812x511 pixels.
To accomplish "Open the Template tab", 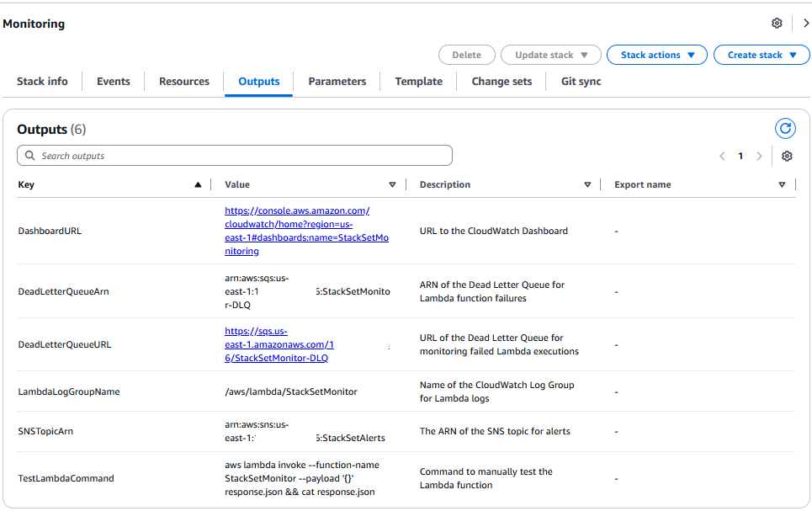I will click(x=418, y=82).
